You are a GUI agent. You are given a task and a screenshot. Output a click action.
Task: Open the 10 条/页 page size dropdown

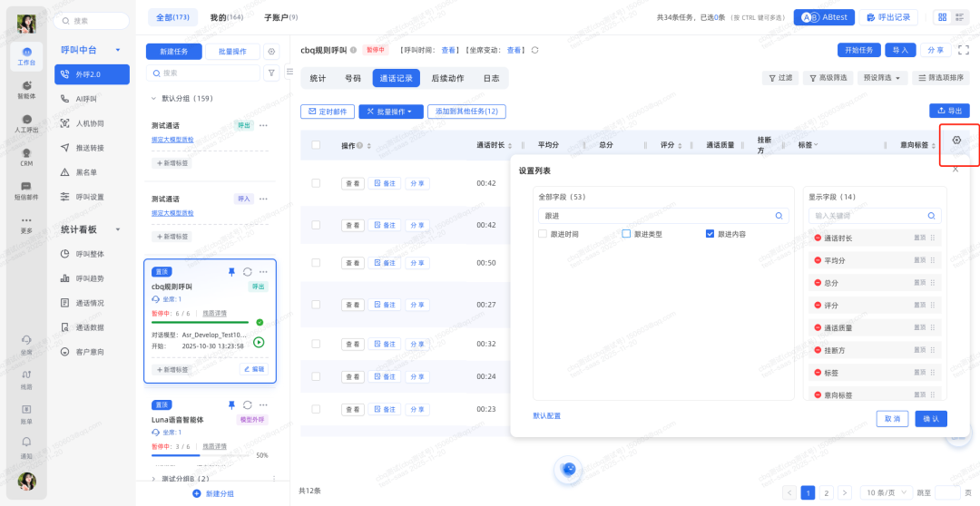884,492
